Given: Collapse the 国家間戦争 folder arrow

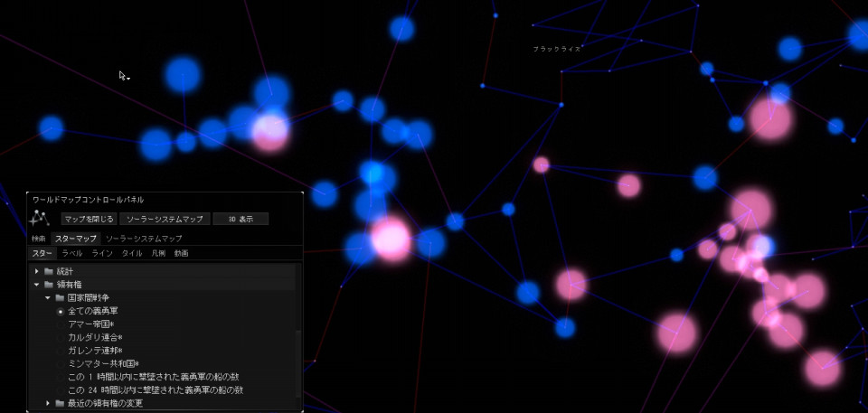Looking at the screenshot, I should coord(48,298).
